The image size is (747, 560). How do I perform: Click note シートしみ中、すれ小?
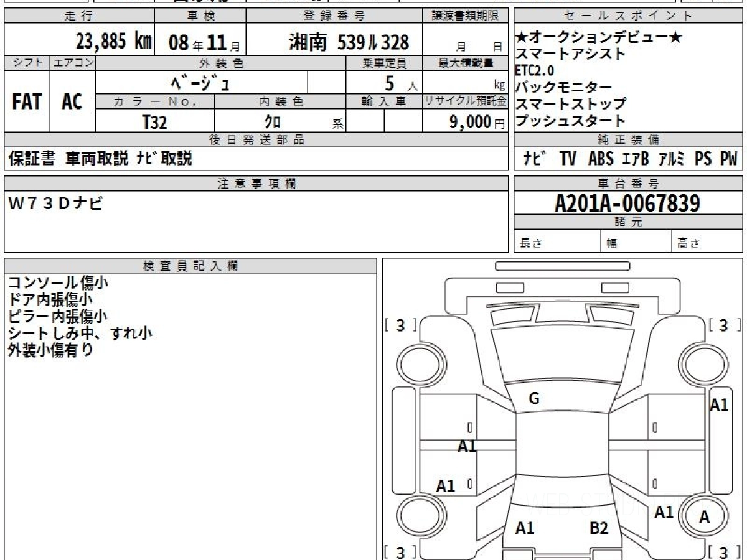[80, 334]
